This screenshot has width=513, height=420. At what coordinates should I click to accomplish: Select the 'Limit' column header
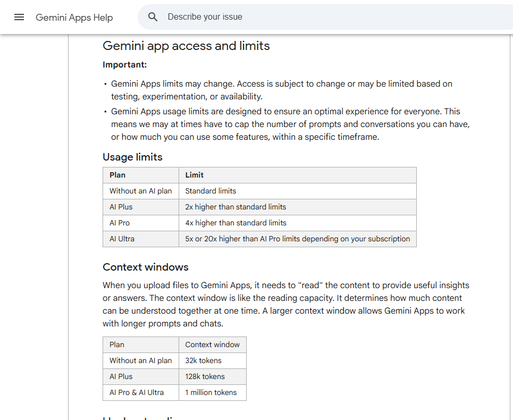(298, 175)
